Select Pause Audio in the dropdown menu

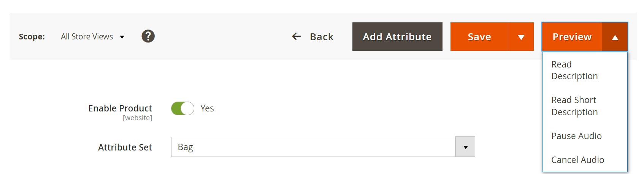[576, 136]
